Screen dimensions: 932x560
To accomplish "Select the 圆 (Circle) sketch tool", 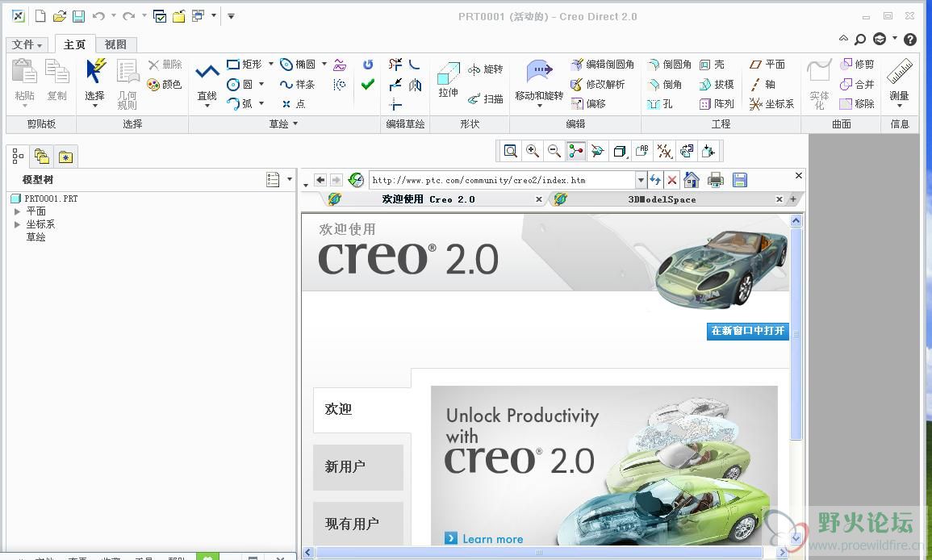I will pos(240,85).
